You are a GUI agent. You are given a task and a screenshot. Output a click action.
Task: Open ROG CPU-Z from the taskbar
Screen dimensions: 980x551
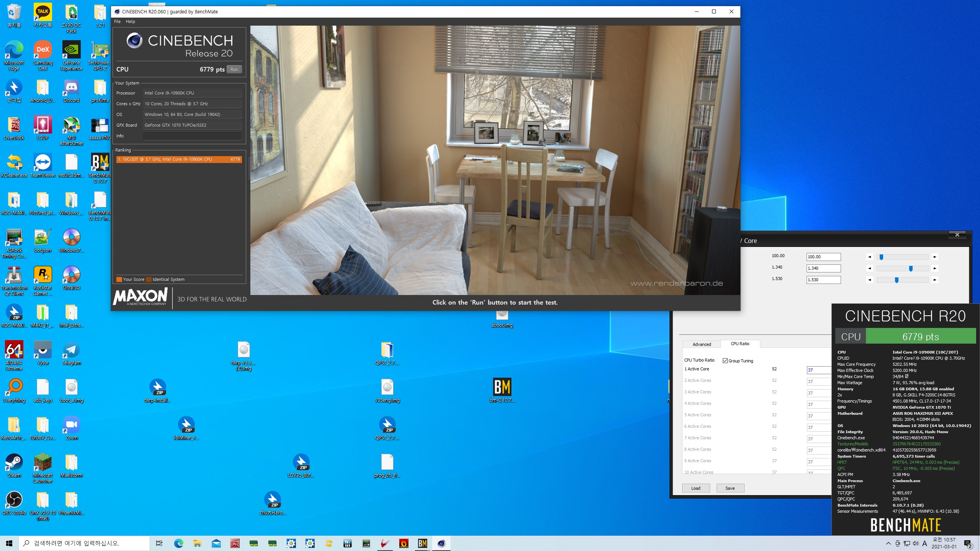[x=235, y=543]
